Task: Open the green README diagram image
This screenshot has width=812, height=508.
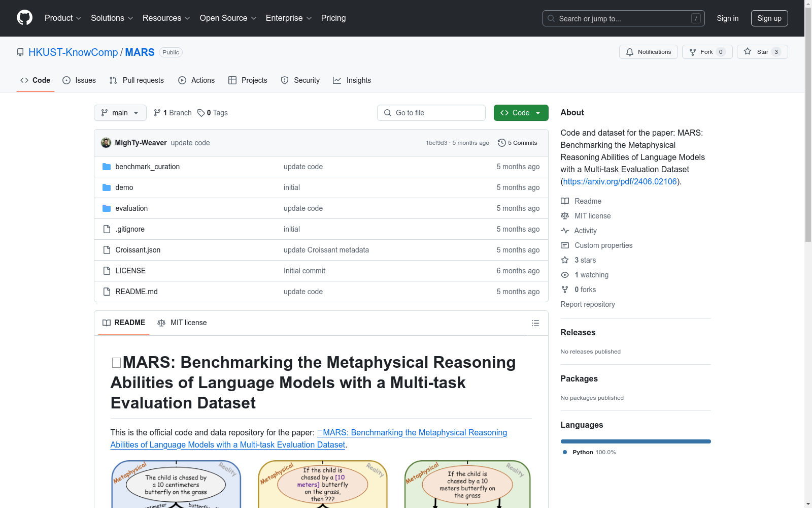Action: [467, 484]
